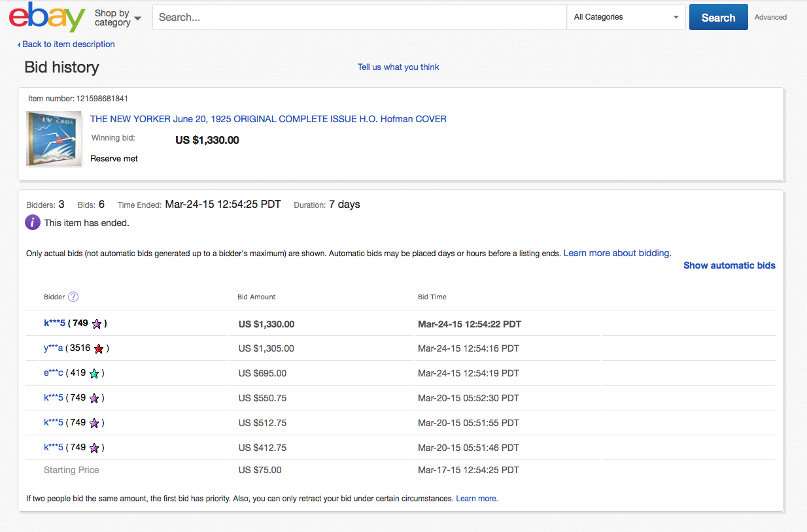Expand the Shop by category menu
The height and width of the screenshot is (532, 807).
[118, 18]
